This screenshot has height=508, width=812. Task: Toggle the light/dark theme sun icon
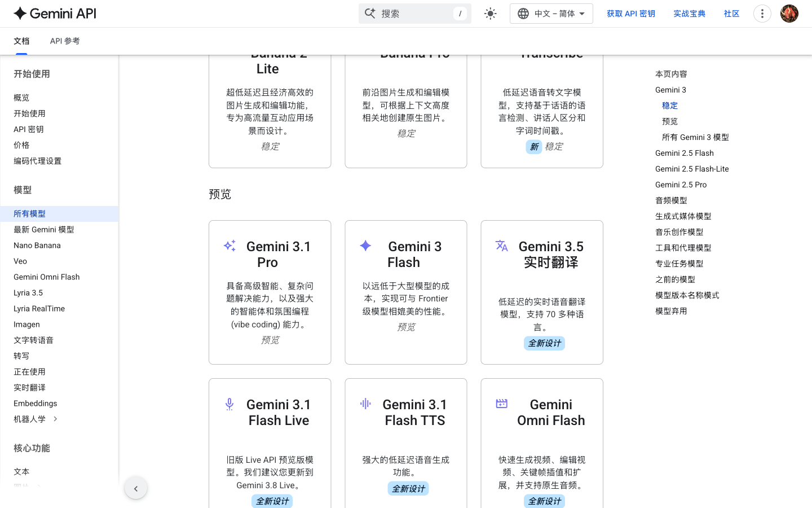coord(491,14)
